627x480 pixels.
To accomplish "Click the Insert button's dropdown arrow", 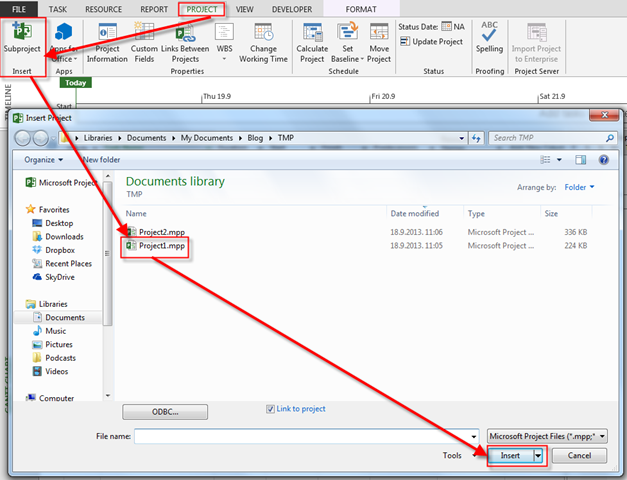I will [x=539, y=455].
